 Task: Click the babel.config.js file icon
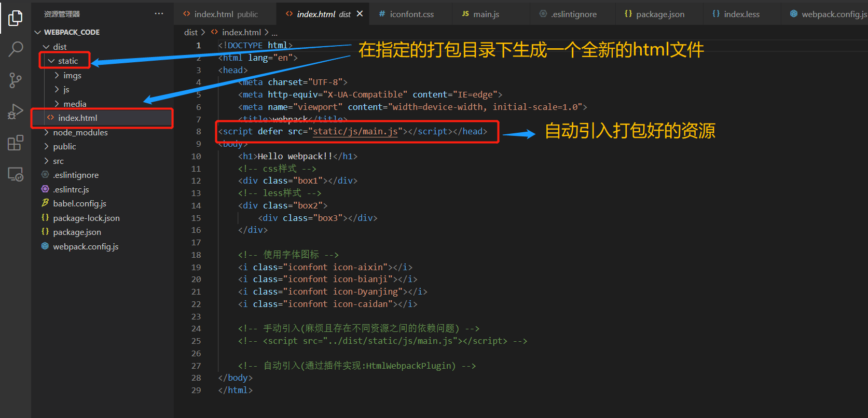pos(45,203)
